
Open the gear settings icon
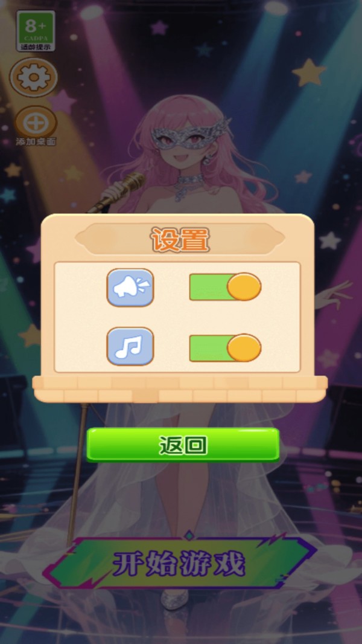[34, 77]
